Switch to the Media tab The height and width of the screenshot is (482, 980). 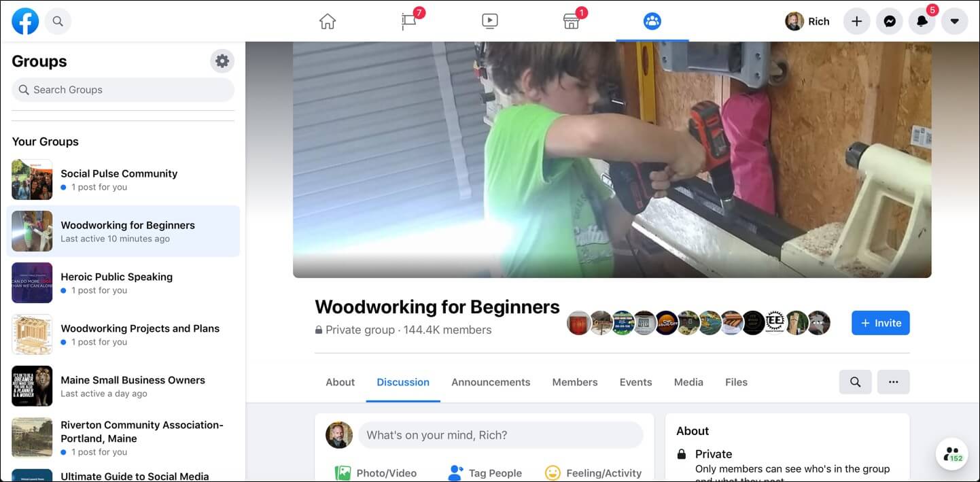688,382
